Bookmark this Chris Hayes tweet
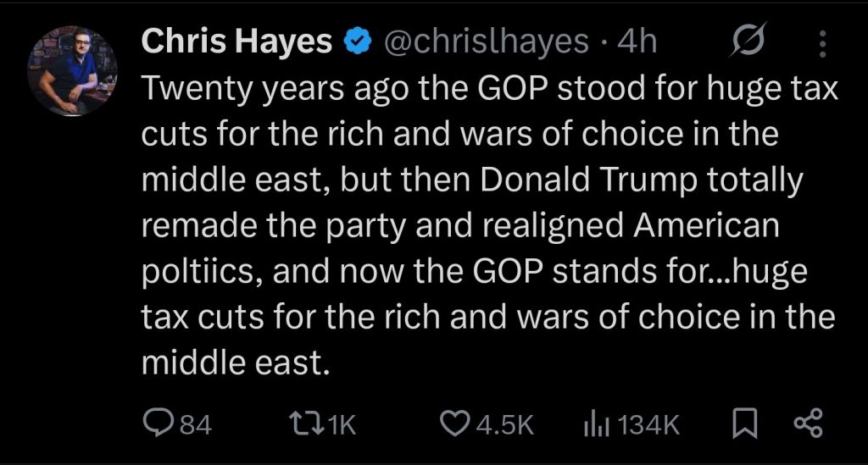The width and height of the screenshot is (868, 465). (x=744, y=423)
